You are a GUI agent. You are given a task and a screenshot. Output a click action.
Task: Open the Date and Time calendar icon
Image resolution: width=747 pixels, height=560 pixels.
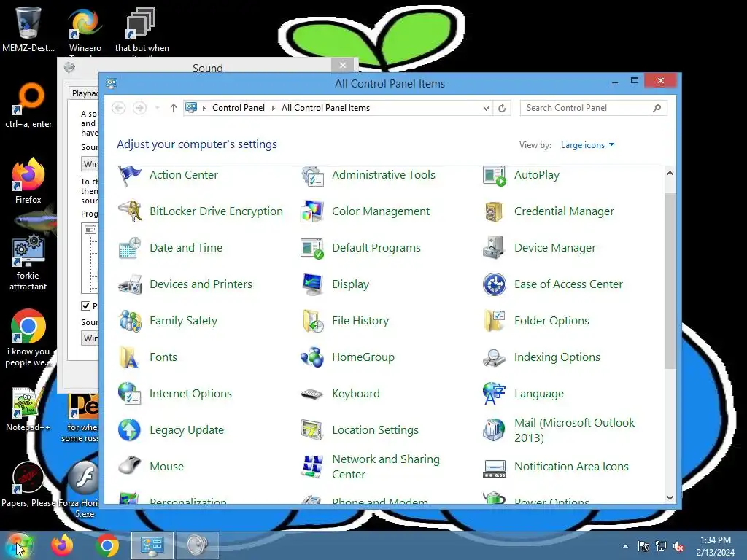(x=130, y=248)
